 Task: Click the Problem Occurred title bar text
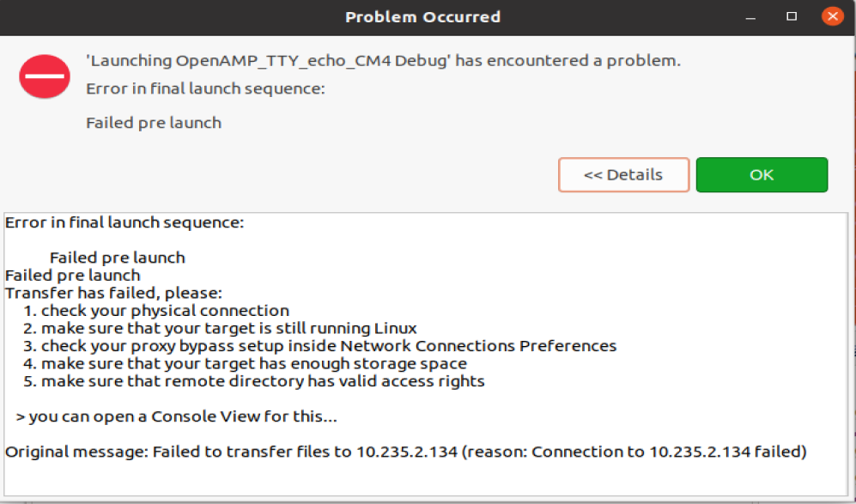pos(422,17)
